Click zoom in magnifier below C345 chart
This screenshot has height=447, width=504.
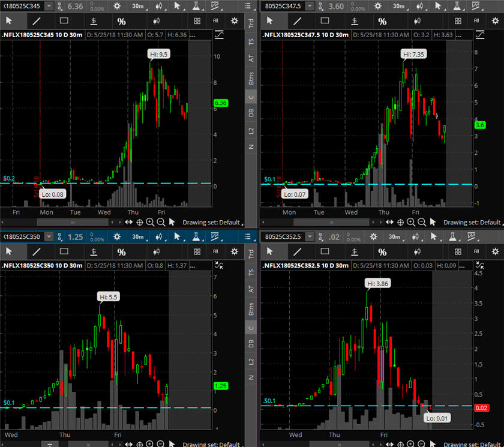point(150,221)
